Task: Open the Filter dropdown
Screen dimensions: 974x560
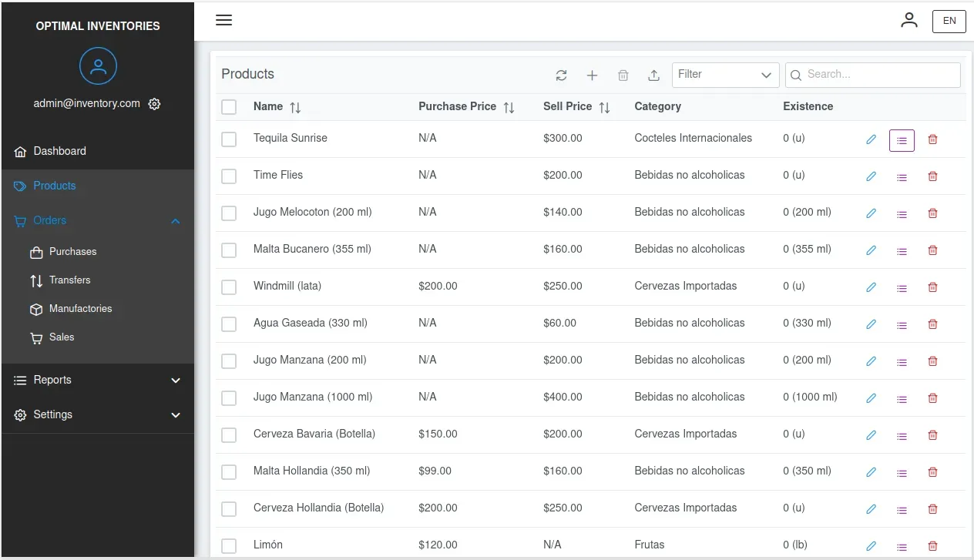Action: [725, 75]
